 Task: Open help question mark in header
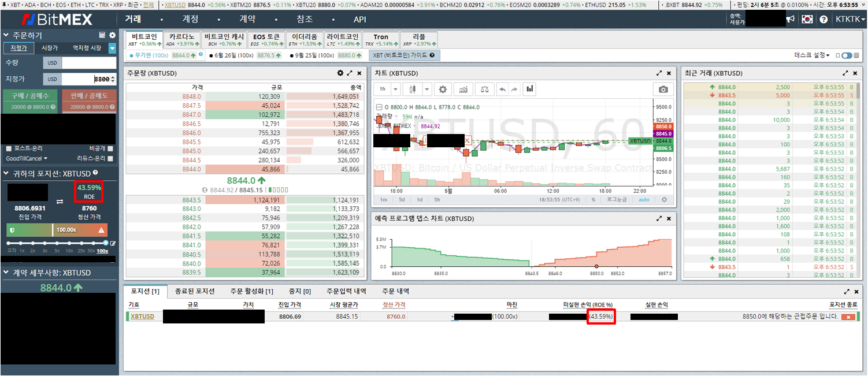coord(823,19)
